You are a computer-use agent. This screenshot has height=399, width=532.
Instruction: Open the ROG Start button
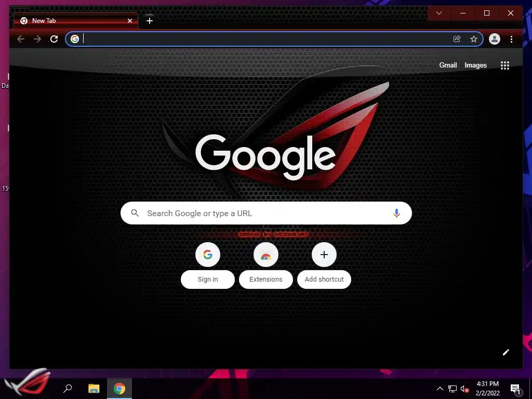pyautogui.click(x=28, y=383)
